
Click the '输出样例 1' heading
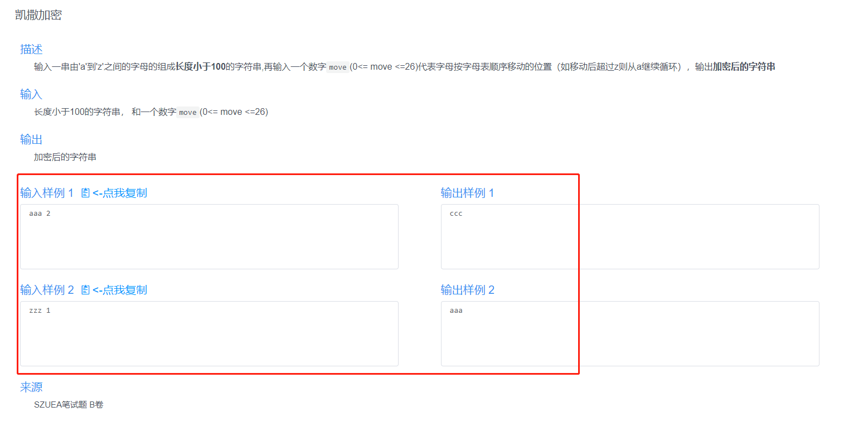pyautogui.click(x=468, y=193)
